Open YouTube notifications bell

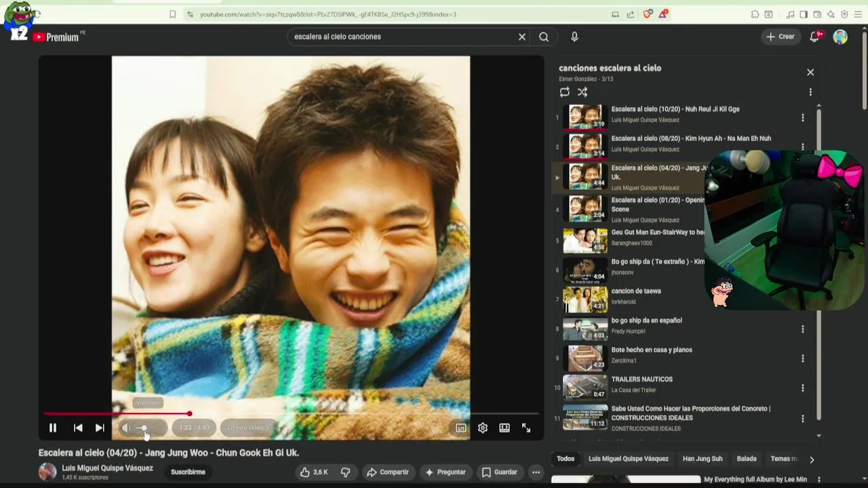(815, 37)
